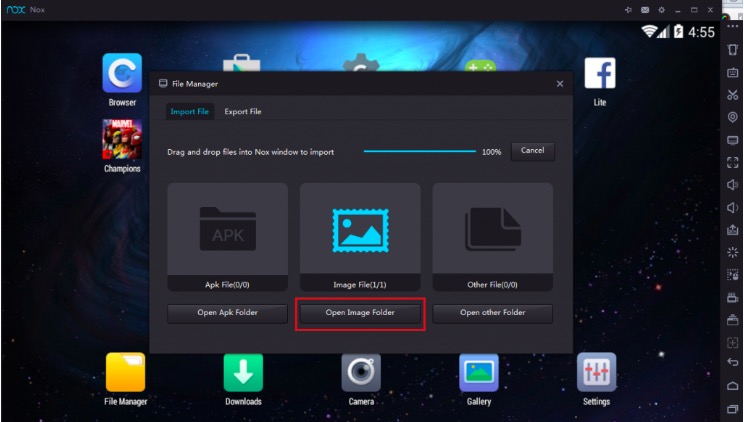Click the 4:55 clock in the status bar
Image resolution: width=744 pixels, height=422 pixels.
[x=701, y=32]
